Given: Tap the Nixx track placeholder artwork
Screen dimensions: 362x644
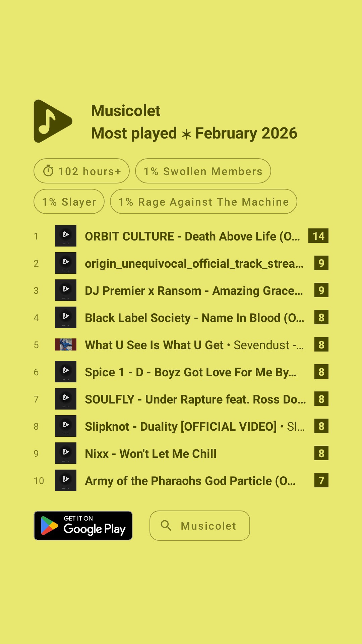Looking at the screenshot, I should [66, 453].
